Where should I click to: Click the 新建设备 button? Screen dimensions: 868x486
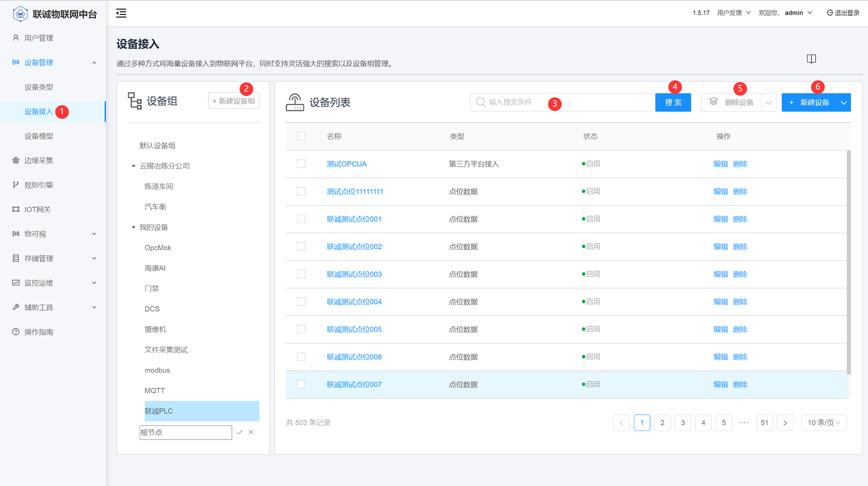tap(809, 103)
